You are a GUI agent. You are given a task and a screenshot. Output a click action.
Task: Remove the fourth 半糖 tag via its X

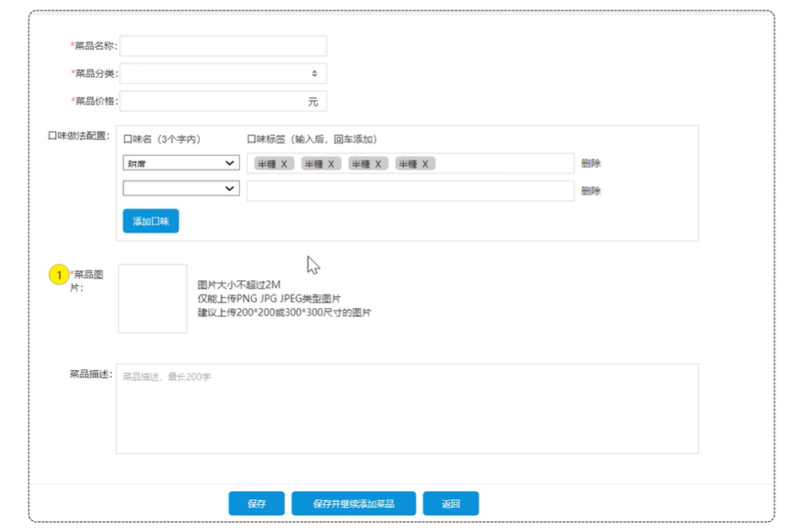tap(426, 164)
